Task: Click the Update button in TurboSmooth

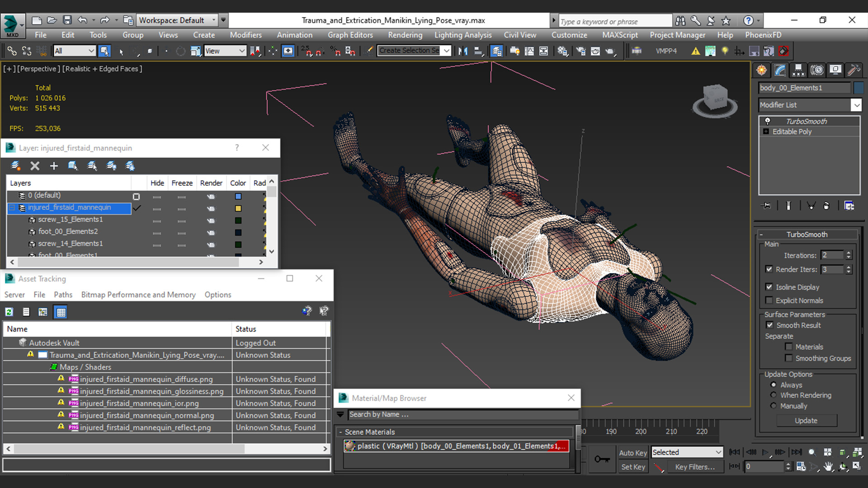Action: tap(807, 420)
